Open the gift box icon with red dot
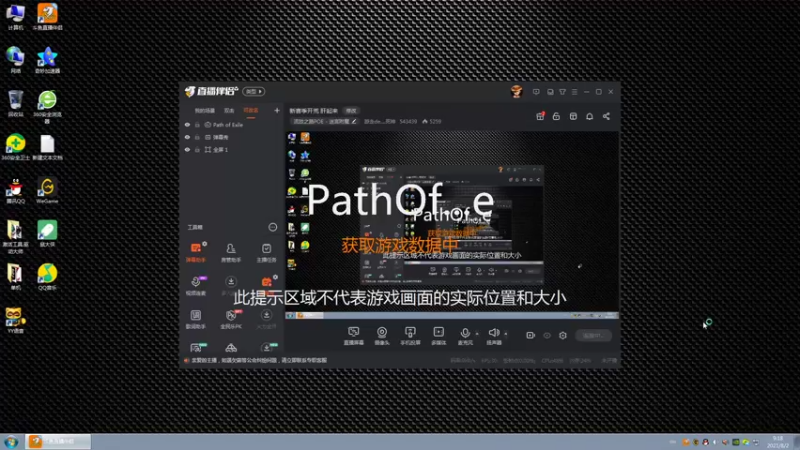This screenshot has width=800, height=450. (540, 116)
